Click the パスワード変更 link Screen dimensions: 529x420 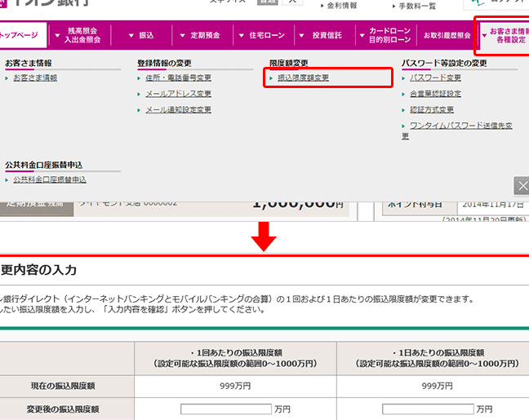(x=435, y=78)
